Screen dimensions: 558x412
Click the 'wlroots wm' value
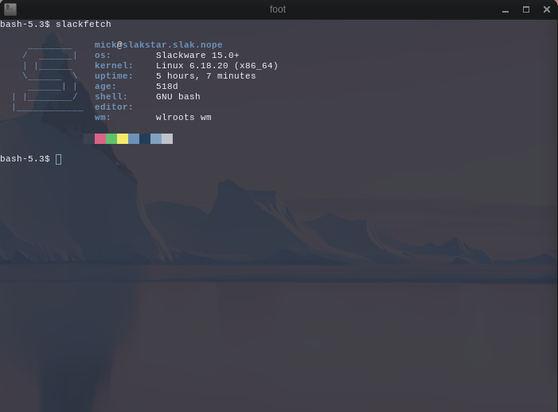184,117
